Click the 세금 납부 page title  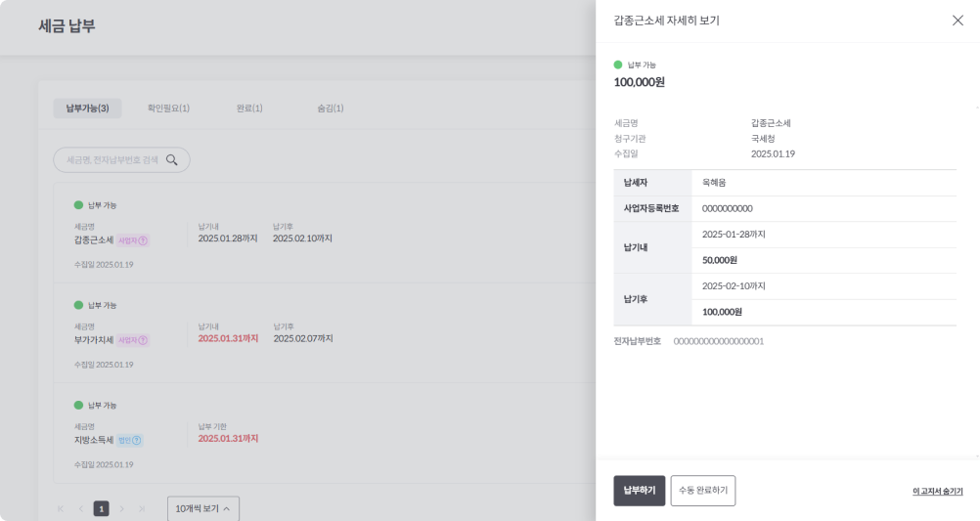(67, 26)
